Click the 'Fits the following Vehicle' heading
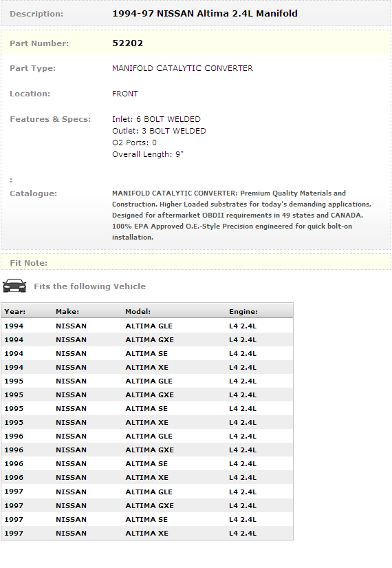This screenshot has width=392, height=568. point(90,286)
